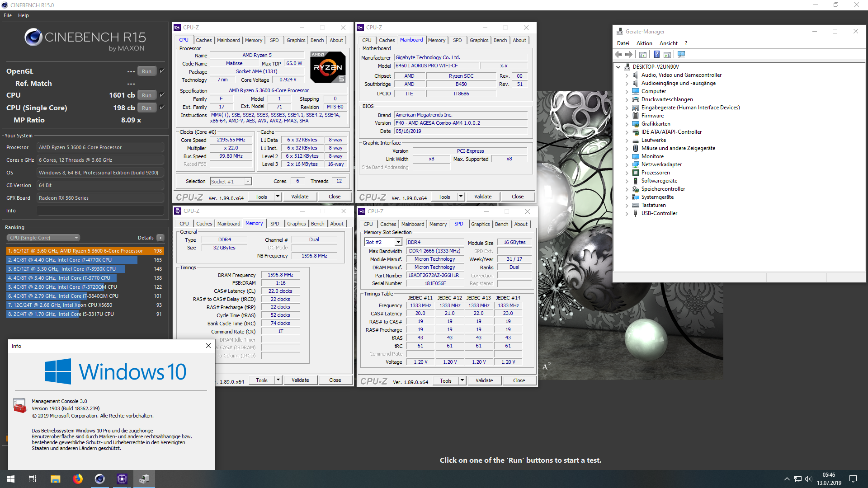Image resolution: width=868 pixels, height=488 pixels.
Task: Open File Explorer from the taskbar
Action: click(x=55, y=479)
